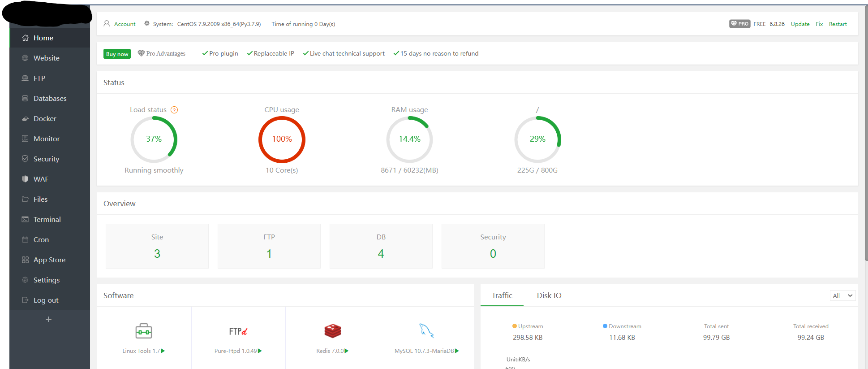Click the Update link in the header
Image resolution: width=868 pixels, height=369 pixels.
tap(800, 24)
